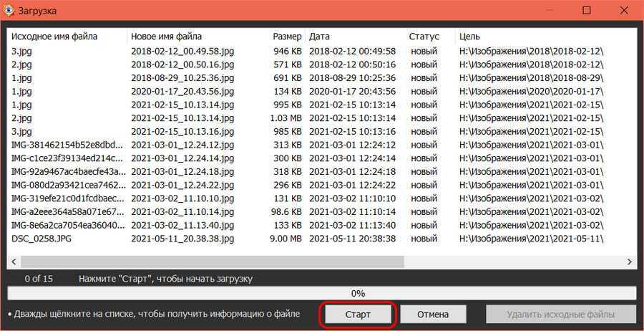The image size is (644, 331).
Task: Click the 0% progress bar
Action: (321, 293)
